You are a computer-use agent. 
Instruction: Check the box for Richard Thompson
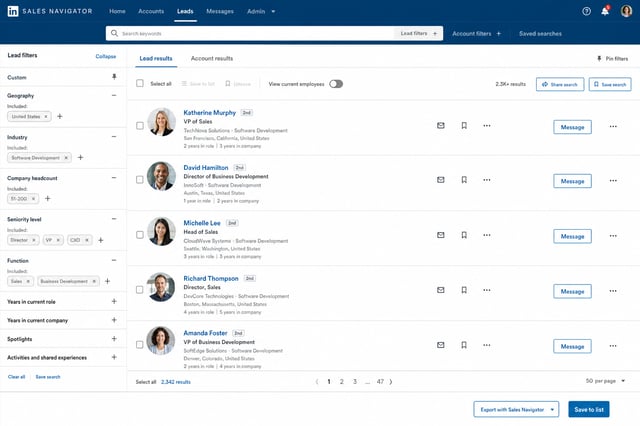(140, 290)
